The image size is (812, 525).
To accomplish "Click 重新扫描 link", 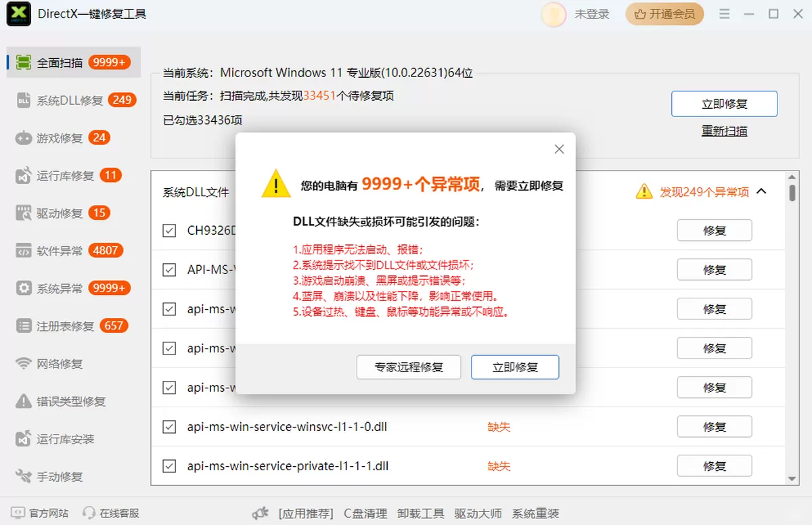I will [x=724, y=131].
